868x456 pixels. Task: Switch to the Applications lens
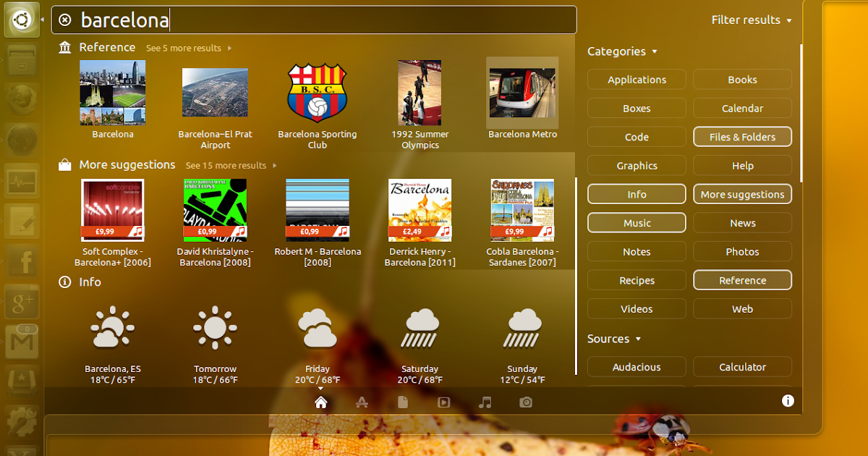tap(362, 401)
